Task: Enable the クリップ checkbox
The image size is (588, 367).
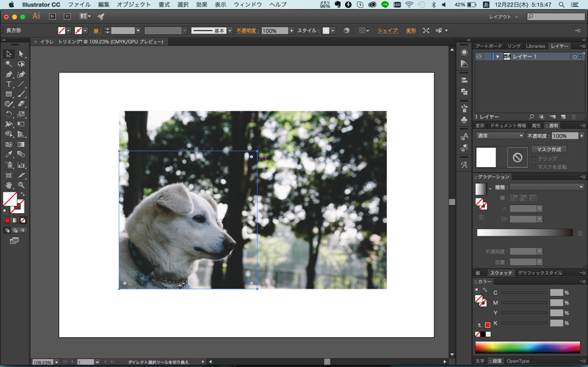Action: pyautogui.click(x=534, y=159)
